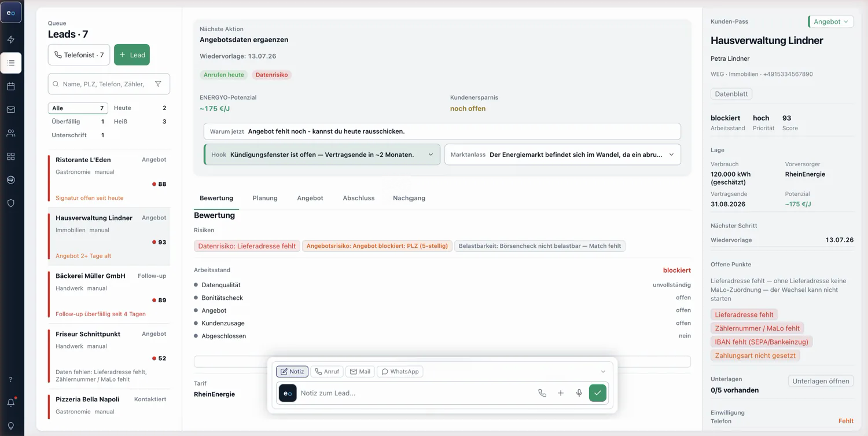Open the Angebot status dropdown in Kunden-Pass

(x=831, y=22)
